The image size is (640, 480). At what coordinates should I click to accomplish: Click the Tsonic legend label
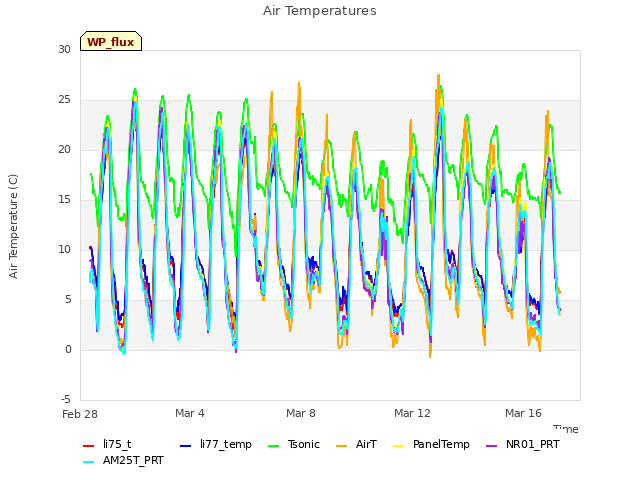click(304, 444)
